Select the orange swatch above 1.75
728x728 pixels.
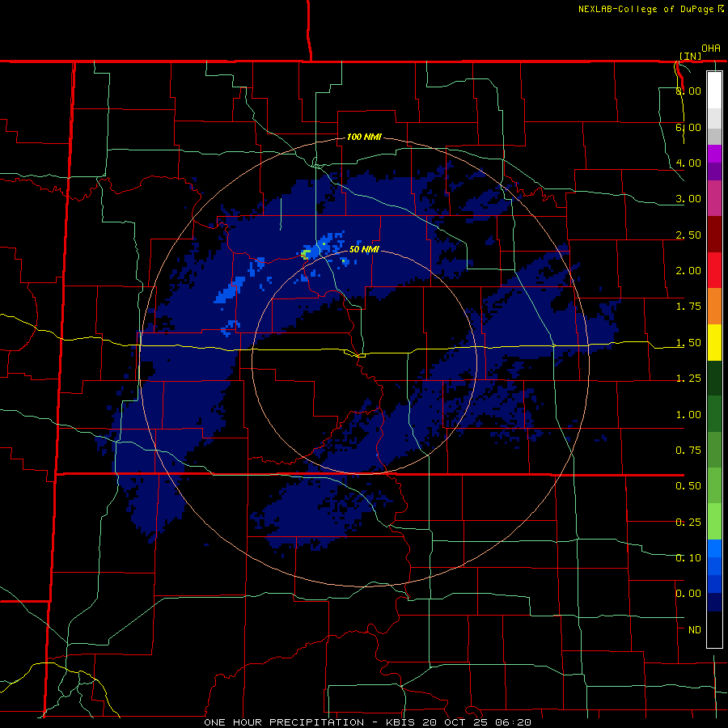tap(714, 307)
